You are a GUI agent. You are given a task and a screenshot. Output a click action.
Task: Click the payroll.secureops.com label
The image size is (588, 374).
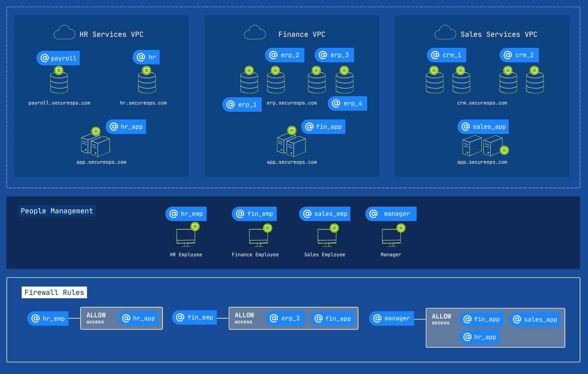59,103
